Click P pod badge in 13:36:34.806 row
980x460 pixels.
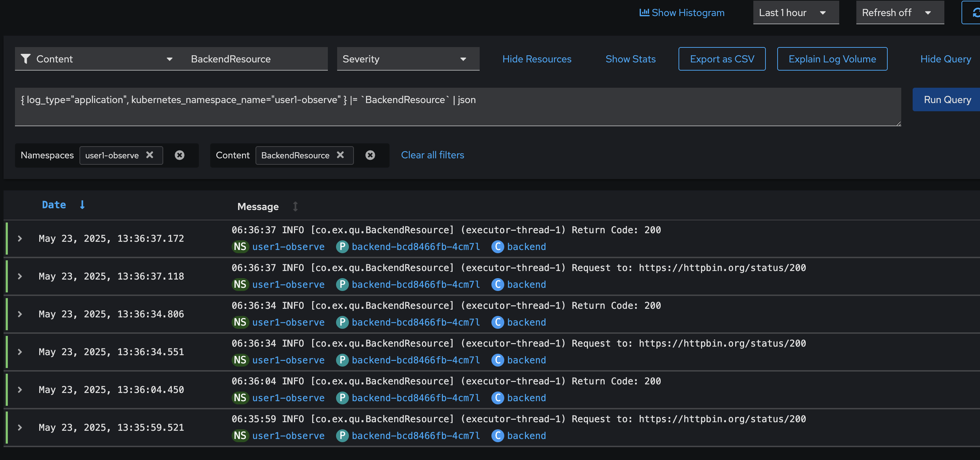click(342, 322)
